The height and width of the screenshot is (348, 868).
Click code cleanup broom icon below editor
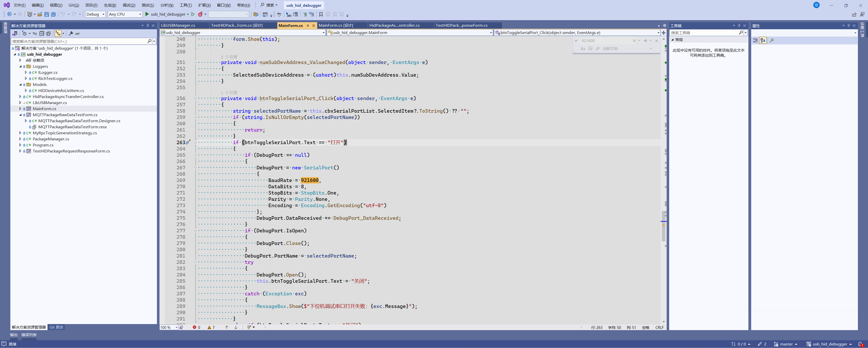249,327
